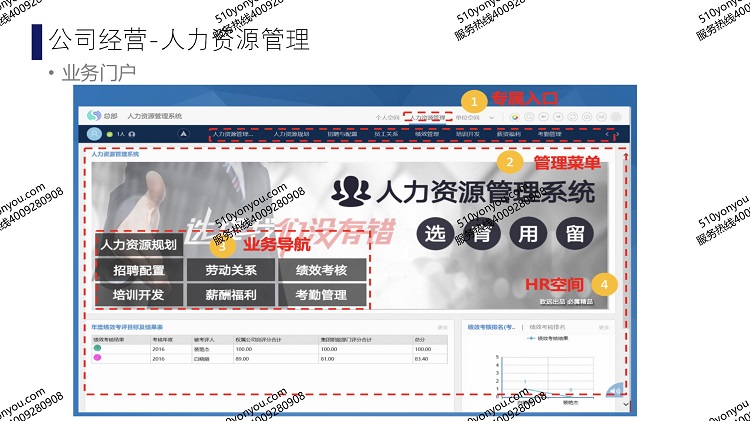750x421 pixels.
Task: Click the 留 circle icon on banner
Action: coord(575,233)
